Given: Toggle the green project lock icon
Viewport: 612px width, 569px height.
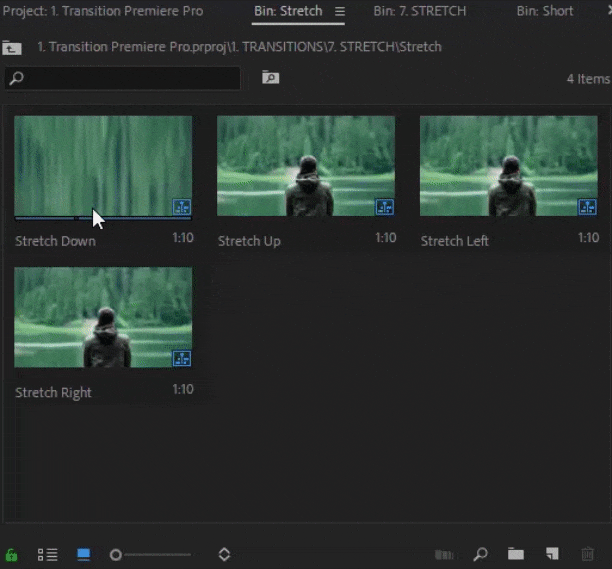Looking at the screenshot, I should pyautogui.click(x=12, y=554).
